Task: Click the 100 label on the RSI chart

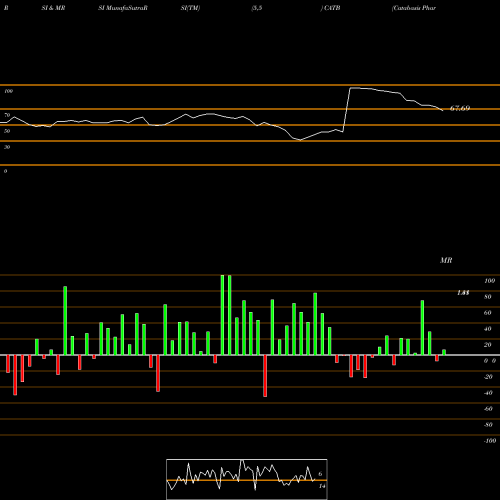Action: pos(8,91)
